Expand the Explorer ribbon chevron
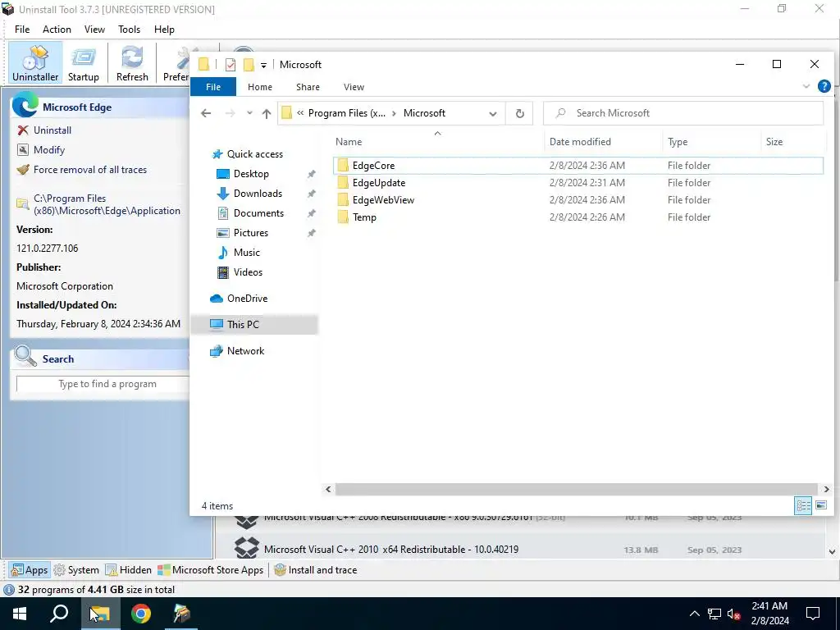Image resolution: width=840 pixels, height=630 pixels. pos(806,86)
